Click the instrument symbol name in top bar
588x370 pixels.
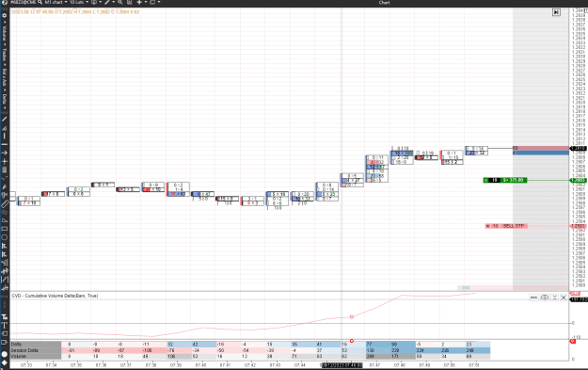pyautogui.click(x=24, y=2)
